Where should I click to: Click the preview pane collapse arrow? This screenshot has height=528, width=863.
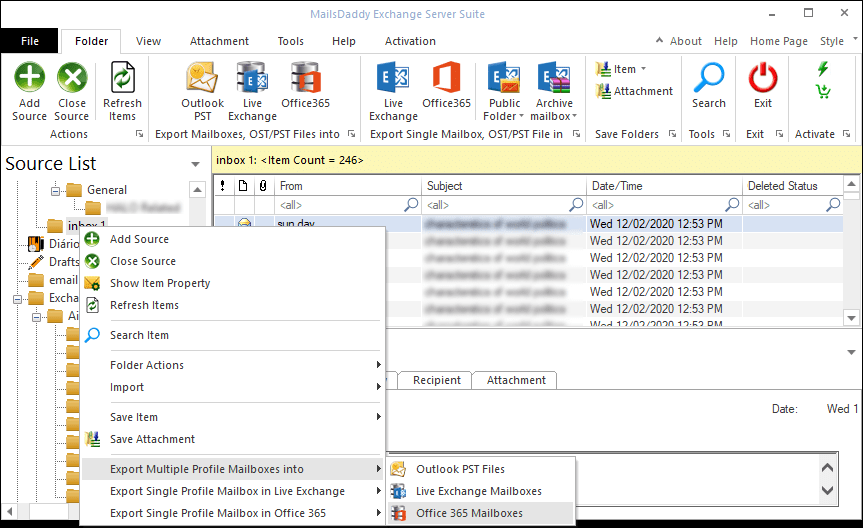coord(851,352)
